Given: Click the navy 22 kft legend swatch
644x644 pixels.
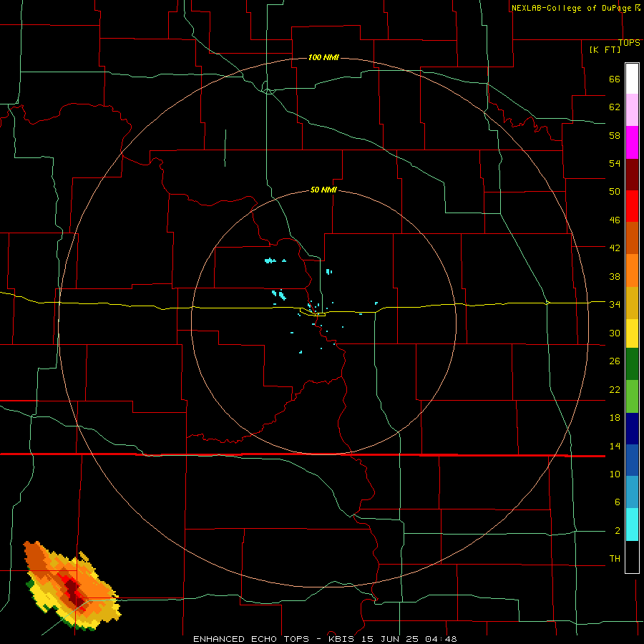Looking at the screenshot, I should pyautogui.click(x=632, y=429).
